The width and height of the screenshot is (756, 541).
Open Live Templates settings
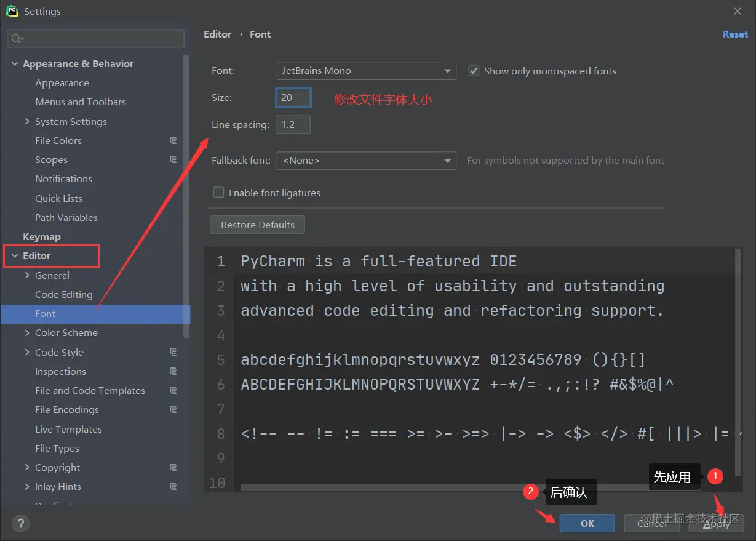pos(68,429)
